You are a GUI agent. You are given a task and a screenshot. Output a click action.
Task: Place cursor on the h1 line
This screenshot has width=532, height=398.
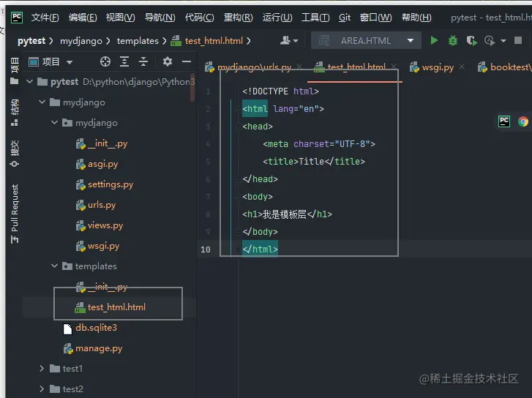coord(287,214)
